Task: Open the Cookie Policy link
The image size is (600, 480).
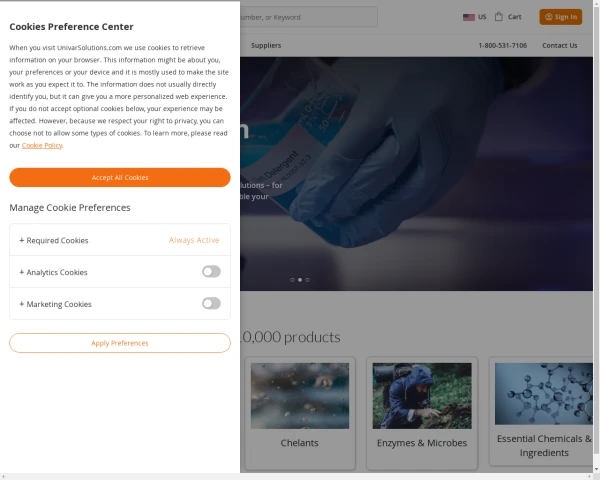Action: coord(42,145)
